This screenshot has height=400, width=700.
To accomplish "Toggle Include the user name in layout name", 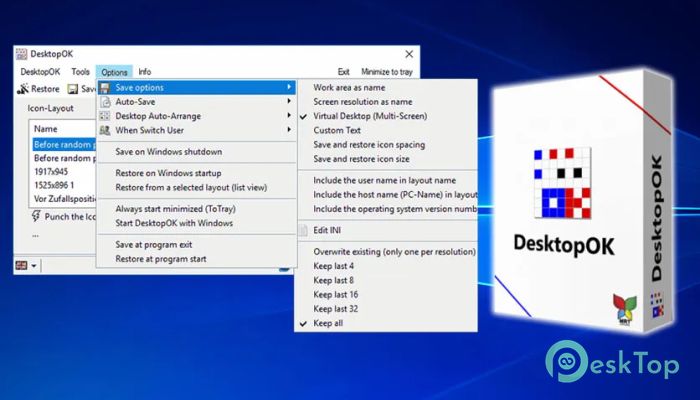I will point(386,180).
